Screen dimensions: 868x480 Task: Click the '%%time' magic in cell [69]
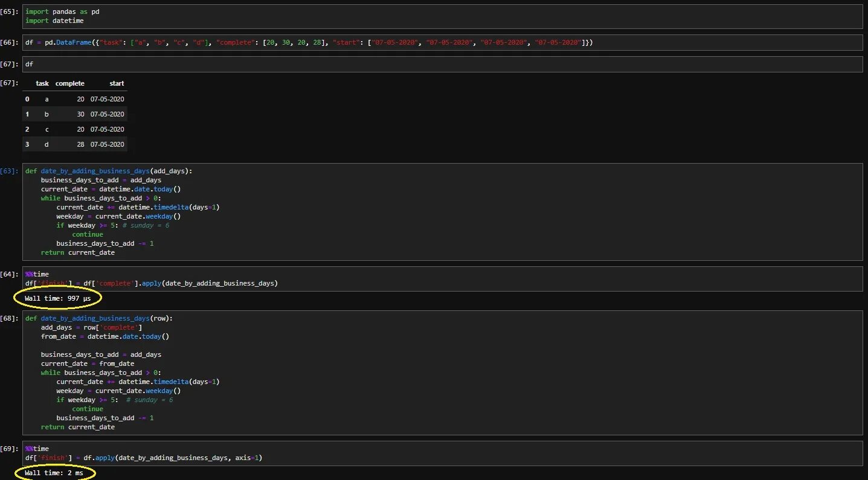click(x=37, y=449)
